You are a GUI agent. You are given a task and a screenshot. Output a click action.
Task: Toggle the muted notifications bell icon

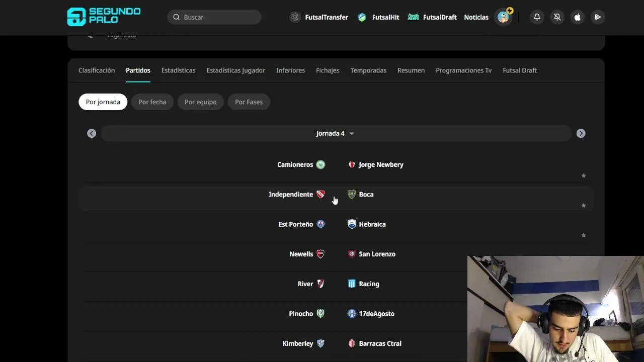(x=557, y=17)
